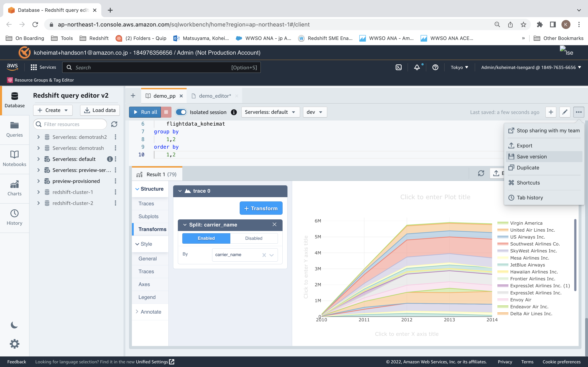
Task: Refresh the resources list
Action: click(x=114, y=124)
